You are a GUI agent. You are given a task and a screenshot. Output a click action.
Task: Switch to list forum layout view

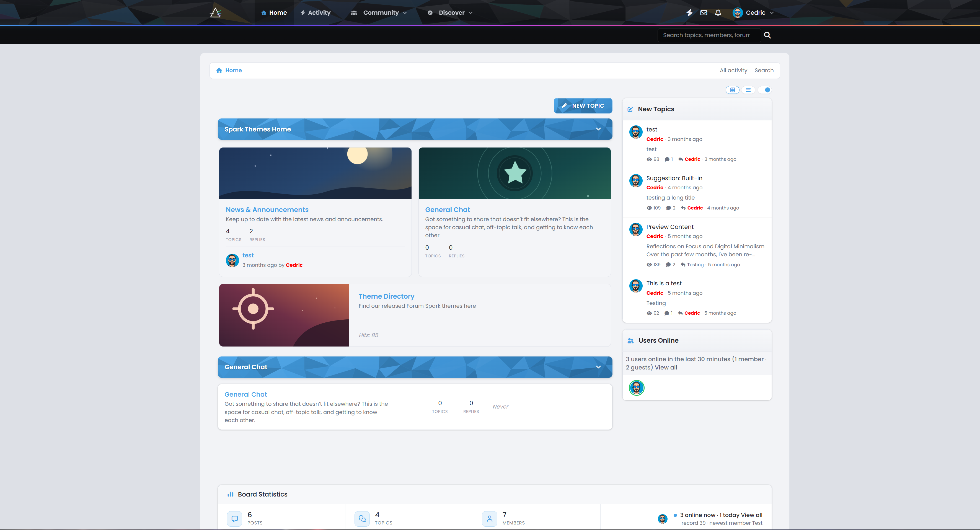click(x=748, y=90)
